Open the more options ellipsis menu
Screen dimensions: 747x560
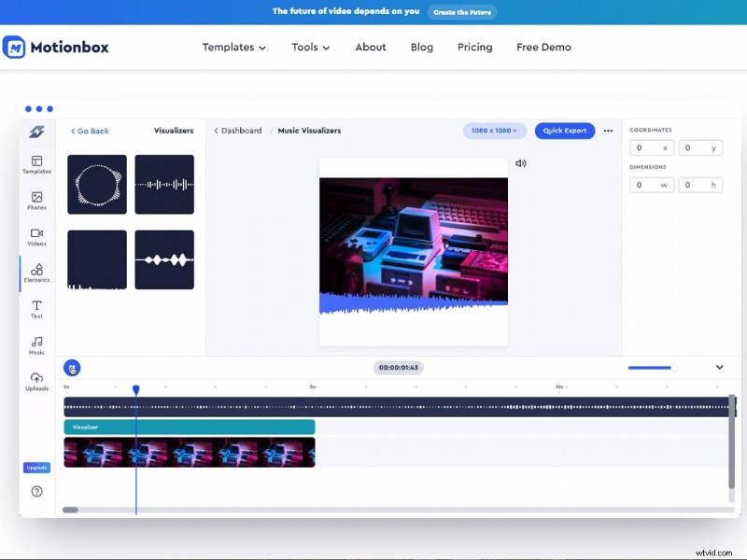coord(608,131)
